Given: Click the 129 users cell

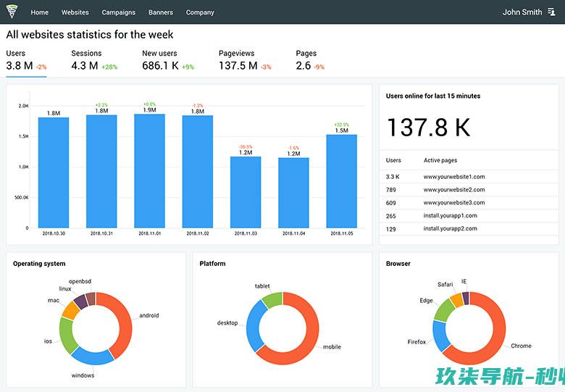Looking at the screenshot, I should click(390, 229).
